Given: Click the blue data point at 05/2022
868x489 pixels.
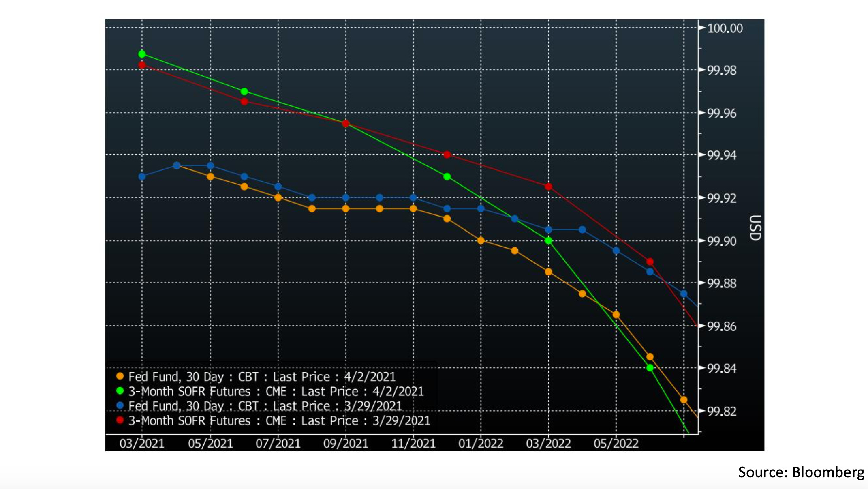Looking at the screenshot, I should click(x=616, y=251).
